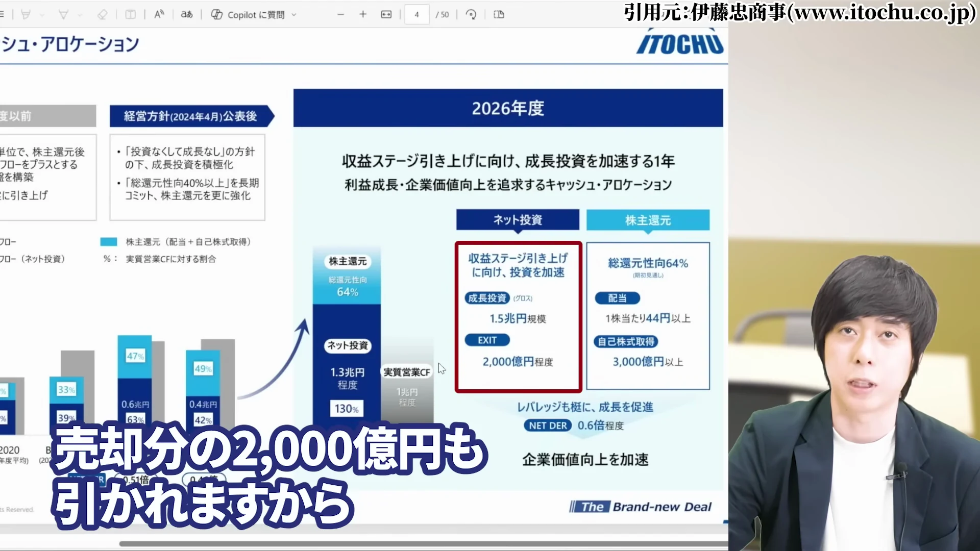Screen dimensions: 980x551
Task: Zoom in with the plus icon
Action: tap(363, 14)
